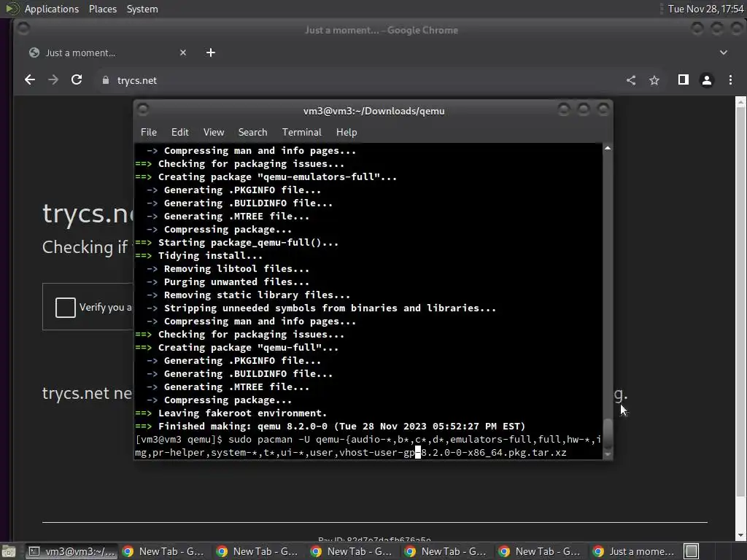Open Chrome's three-dot menu
747x560 pixels.
tap(730, 80)
